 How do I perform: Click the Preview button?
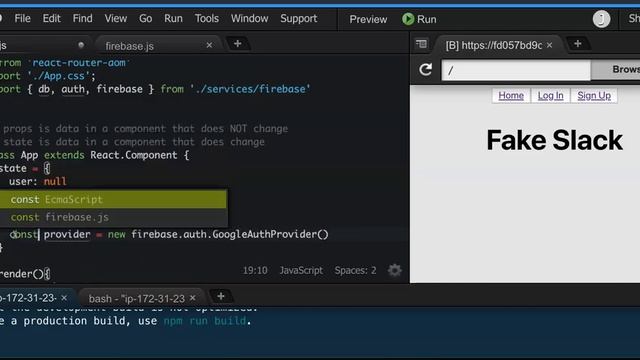[x=368, y=19]
